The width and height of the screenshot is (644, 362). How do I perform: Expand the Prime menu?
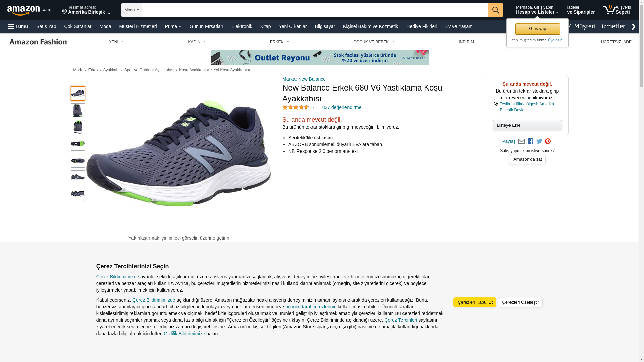pyautogui.click(x=173, y=26)
